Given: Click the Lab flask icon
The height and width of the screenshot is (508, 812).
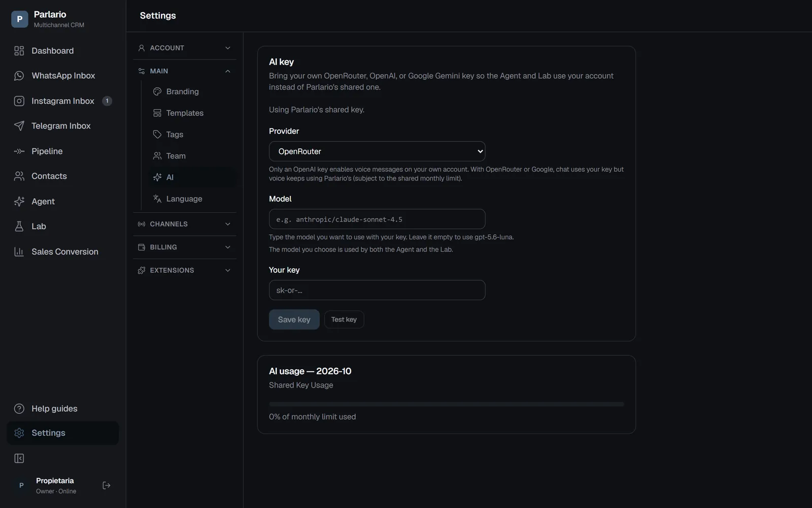Looking at the screenshot, I should [19, 227].
